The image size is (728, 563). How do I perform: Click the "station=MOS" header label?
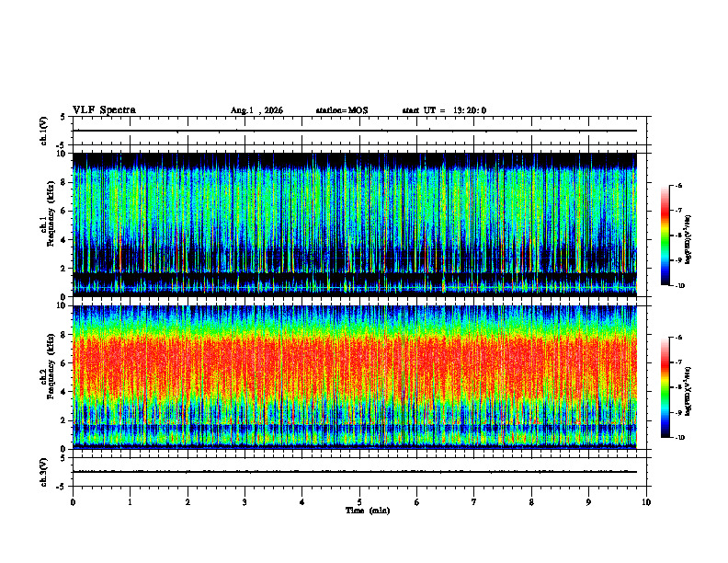(342, 110)
